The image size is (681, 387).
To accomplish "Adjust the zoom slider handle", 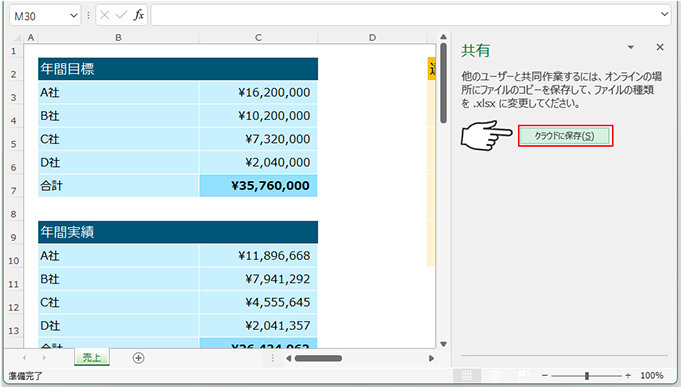I will point(587,375).
